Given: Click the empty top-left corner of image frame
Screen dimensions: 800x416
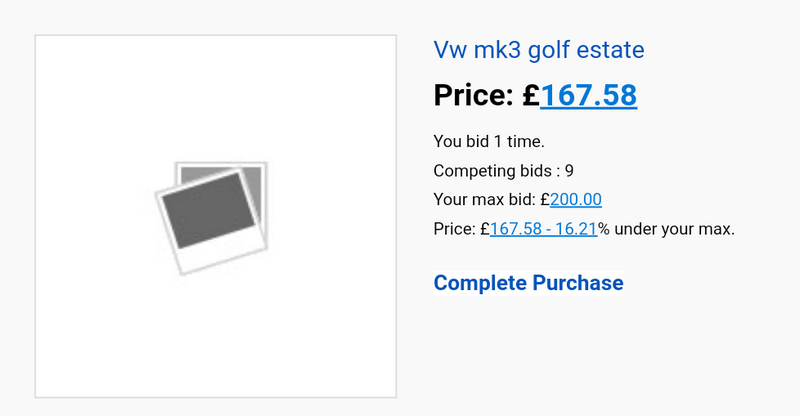Looking at the screenshot, I should [60, 60].
